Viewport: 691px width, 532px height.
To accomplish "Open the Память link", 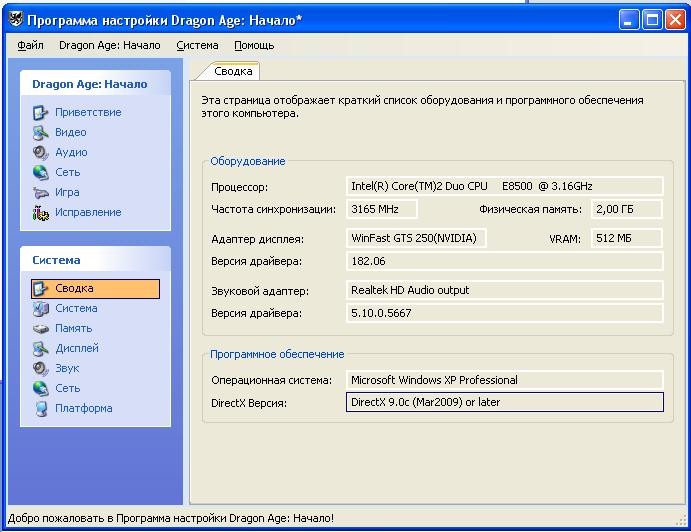I will (74, 329).
